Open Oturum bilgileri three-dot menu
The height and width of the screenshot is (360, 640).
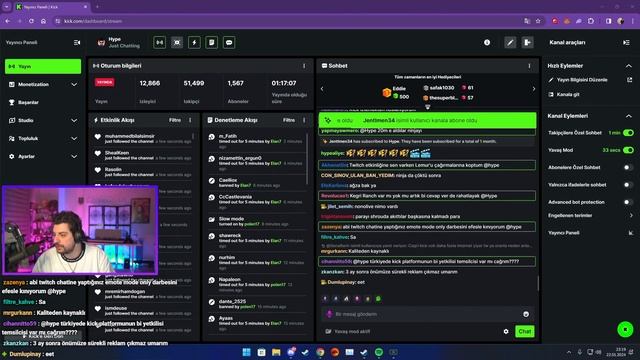coord(304,66)
